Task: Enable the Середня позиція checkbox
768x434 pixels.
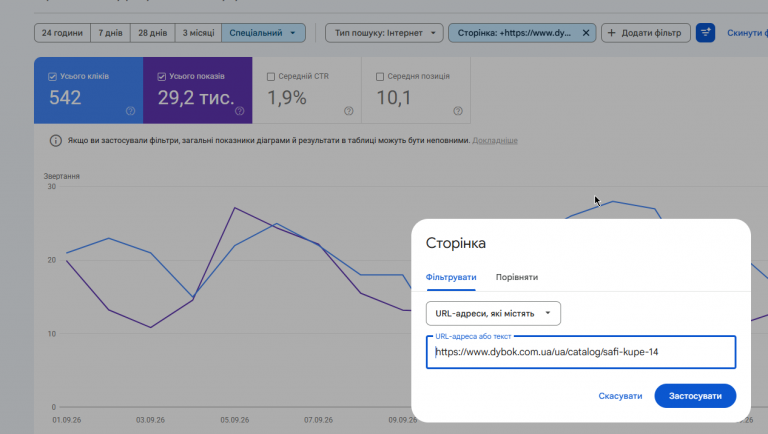Action: point(380,76)
